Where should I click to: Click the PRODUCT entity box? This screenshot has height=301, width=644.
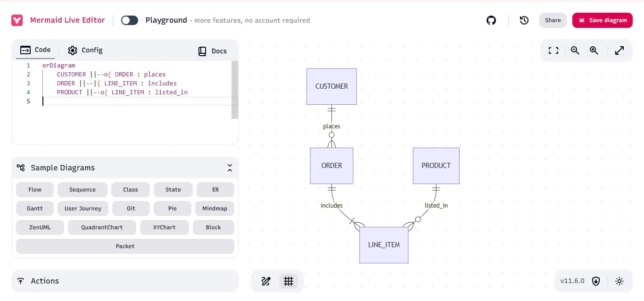pyautogui.click(x=436, y=166)
